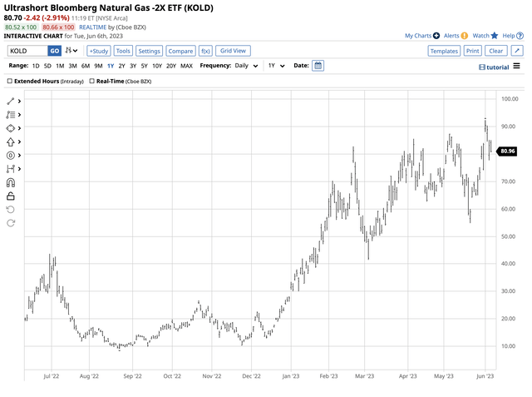This screenshot has height=397, width=532.
Task: Click the lock drawings icon
Action: pos(11,196)
